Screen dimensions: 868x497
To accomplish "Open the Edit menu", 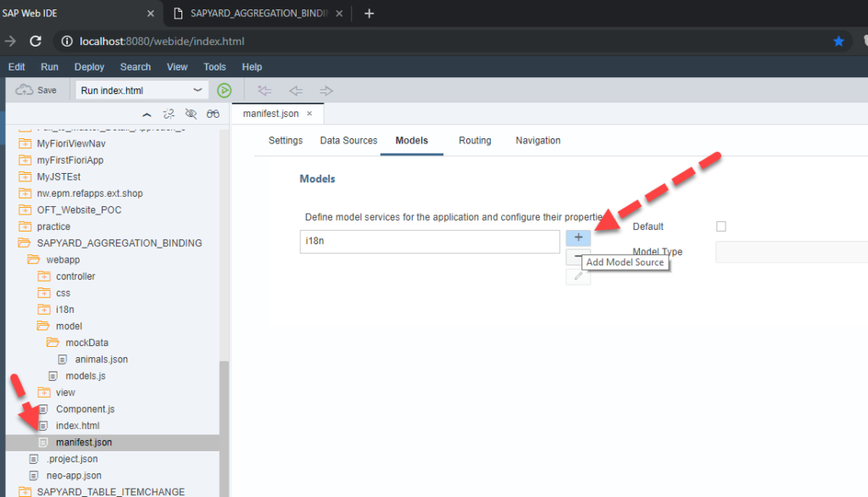I will point(17,67).
